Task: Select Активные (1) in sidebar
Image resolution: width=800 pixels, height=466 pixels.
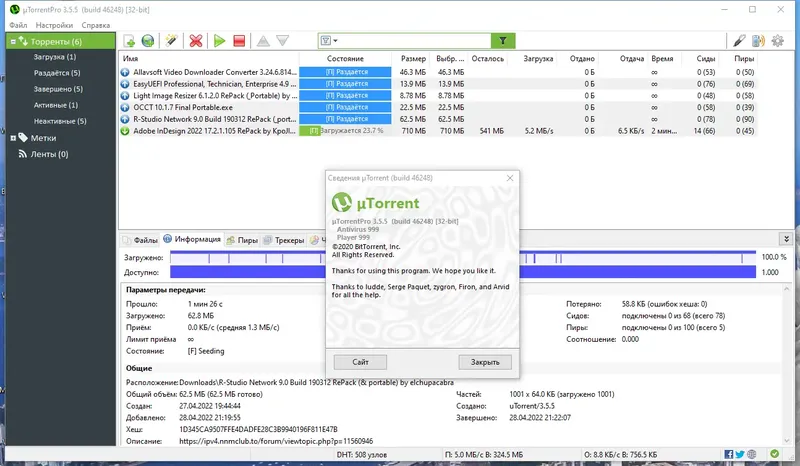Action: [x=56, y=105]
